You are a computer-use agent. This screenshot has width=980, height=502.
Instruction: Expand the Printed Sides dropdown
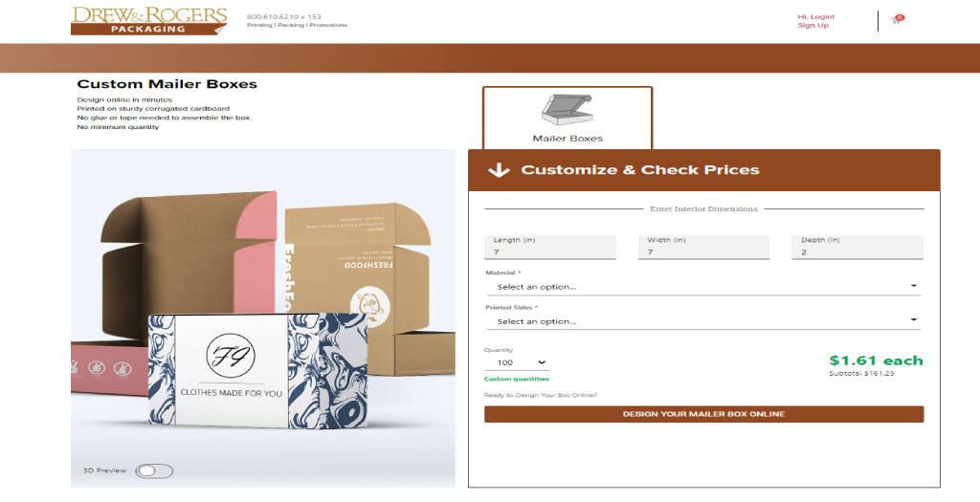tap(703, 321)
